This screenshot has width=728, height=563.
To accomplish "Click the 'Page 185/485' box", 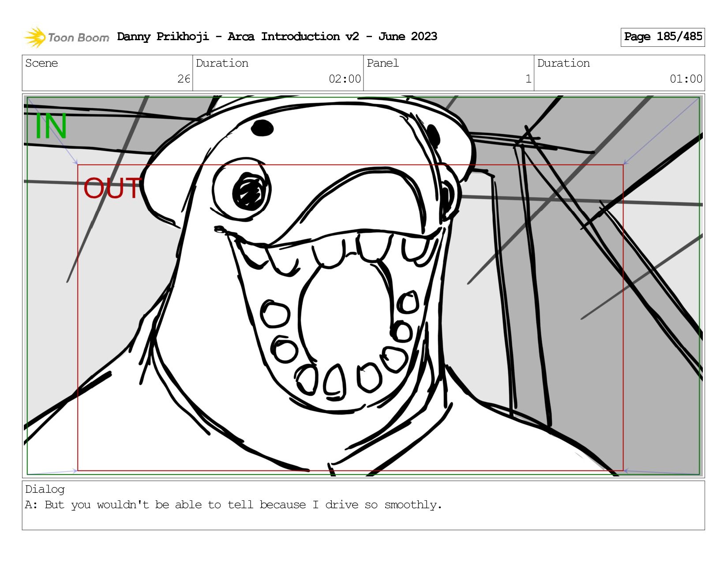I will click(x=663, y=37).
